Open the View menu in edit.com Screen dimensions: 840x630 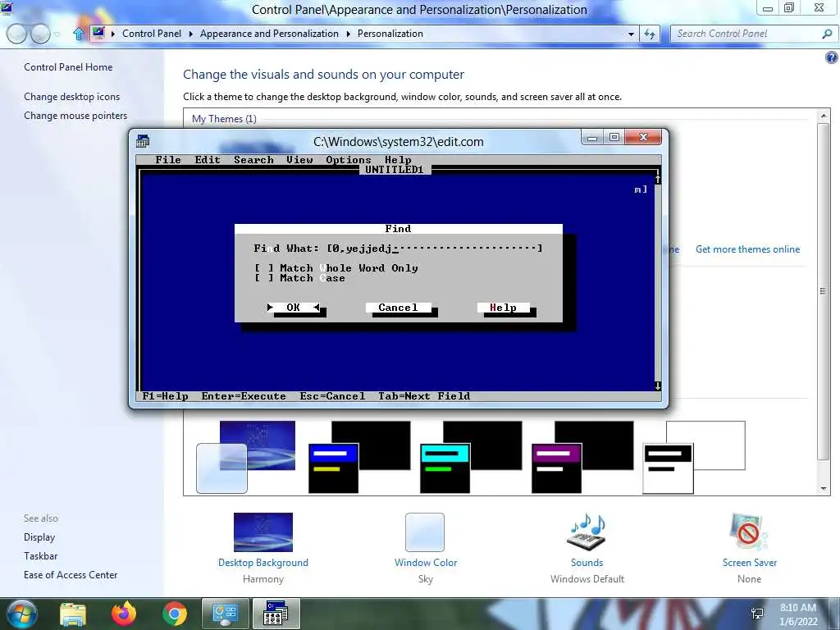299,160
